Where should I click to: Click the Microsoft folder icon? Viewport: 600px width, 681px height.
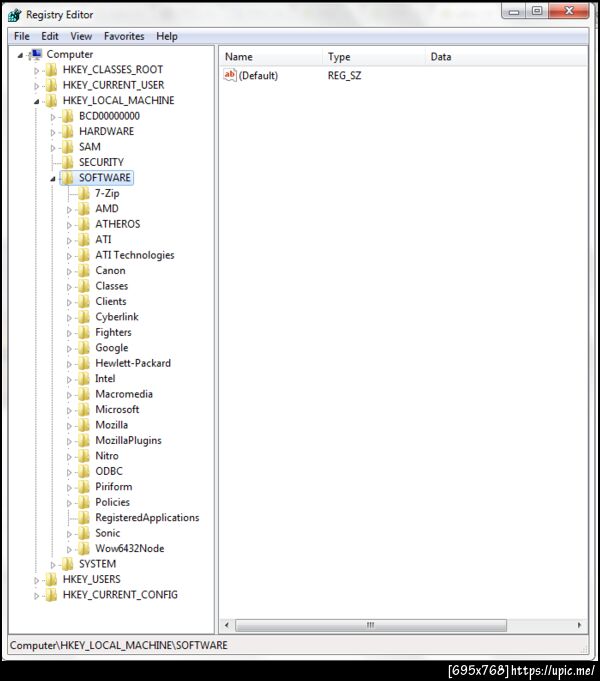point(84,409)
